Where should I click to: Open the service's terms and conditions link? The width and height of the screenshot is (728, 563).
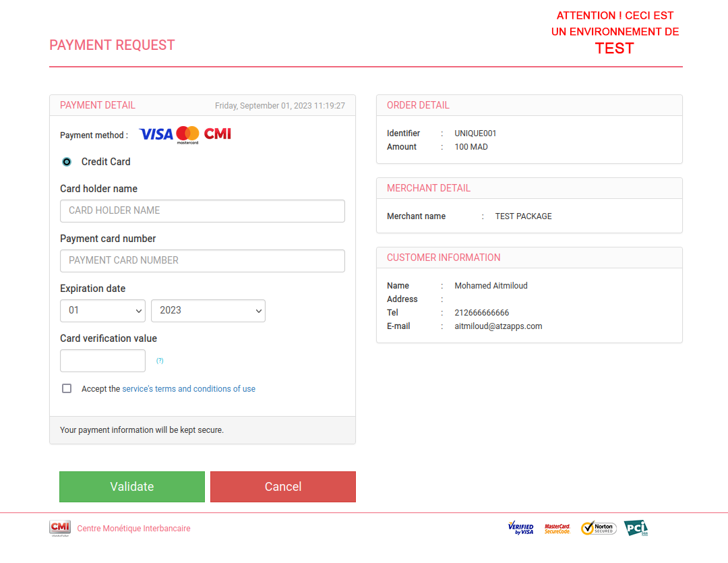coord(189,389)
